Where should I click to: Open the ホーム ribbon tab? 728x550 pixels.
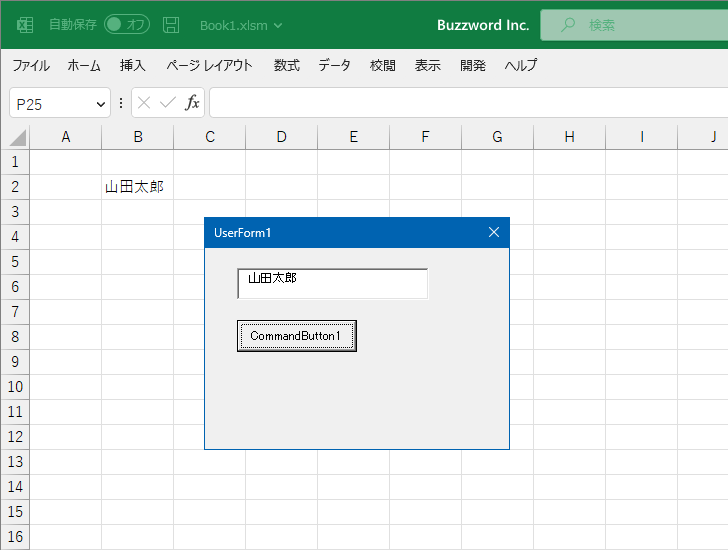(84, 65)
